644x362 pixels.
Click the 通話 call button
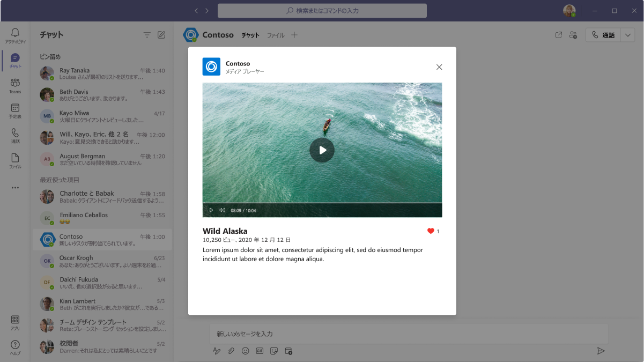click(x=603, y=35)
